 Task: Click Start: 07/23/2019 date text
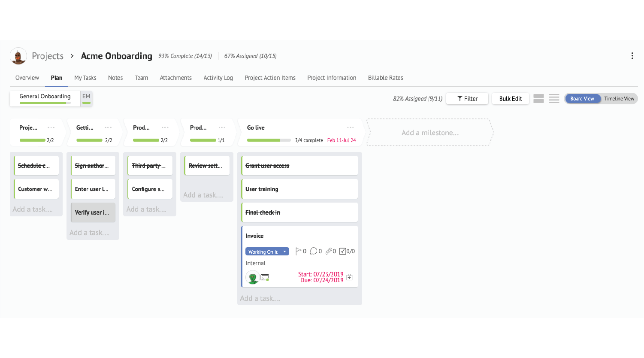click(x=321, y=274)
